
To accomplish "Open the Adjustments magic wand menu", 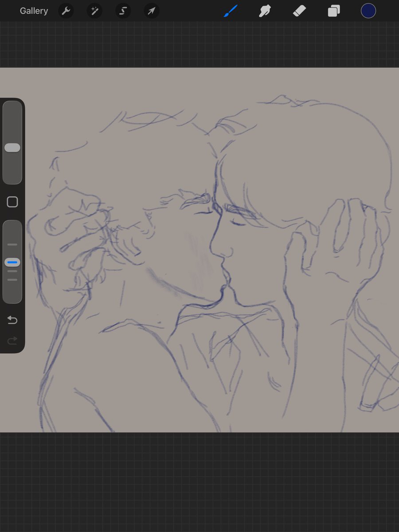I will coord(94,11).
